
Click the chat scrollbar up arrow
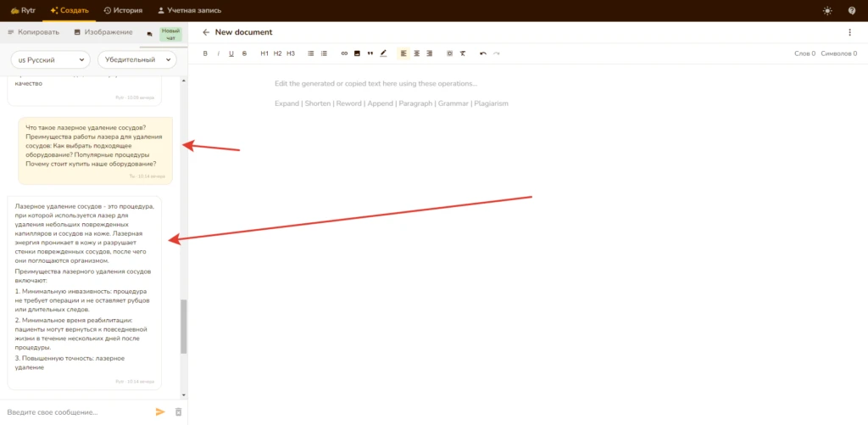[184, 81]
